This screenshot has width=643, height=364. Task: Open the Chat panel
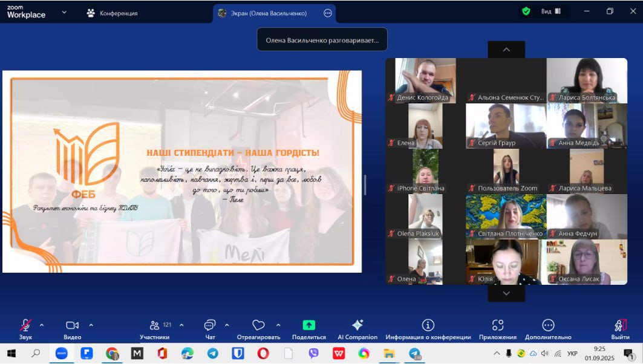(210, 325)
